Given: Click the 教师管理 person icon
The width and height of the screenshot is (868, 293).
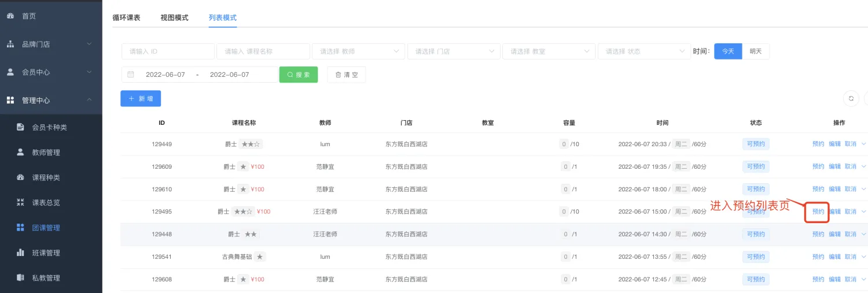Looking at the screenshot, I should pyautogui.click(x=21, y=153).
